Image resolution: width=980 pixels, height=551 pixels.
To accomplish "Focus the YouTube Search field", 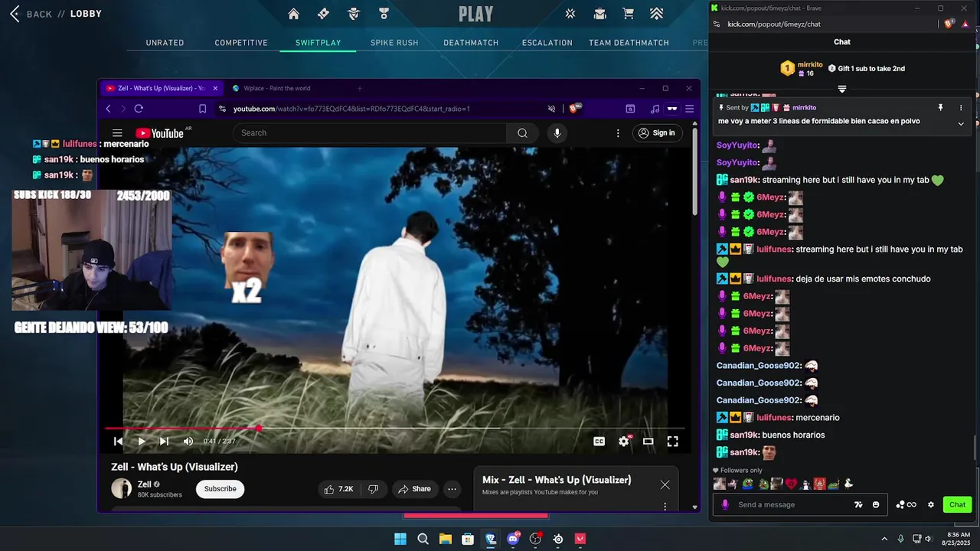I will tap(370, 133).
